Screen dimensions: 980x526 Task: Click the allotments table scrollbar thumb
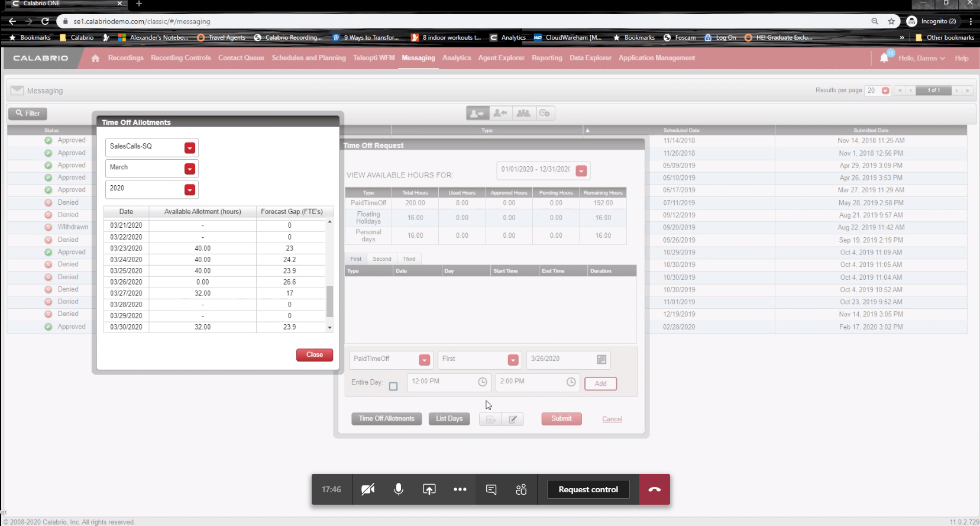(x=329, y=301)
